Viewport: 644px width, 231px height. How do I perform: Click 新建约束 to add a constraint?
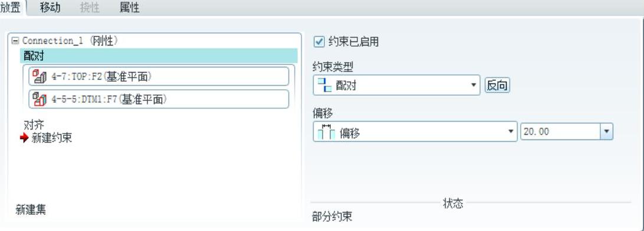click(52, 138)
